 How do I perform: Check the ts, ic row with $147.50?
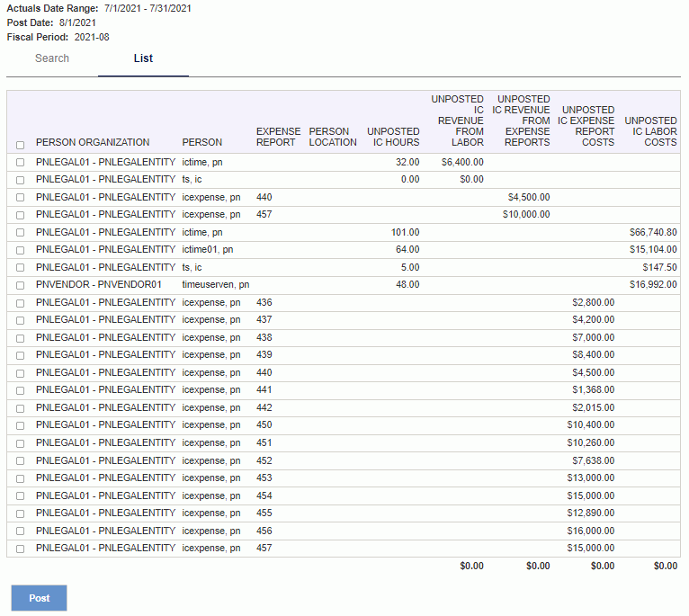pyautogui.click(x=20, y=268)
